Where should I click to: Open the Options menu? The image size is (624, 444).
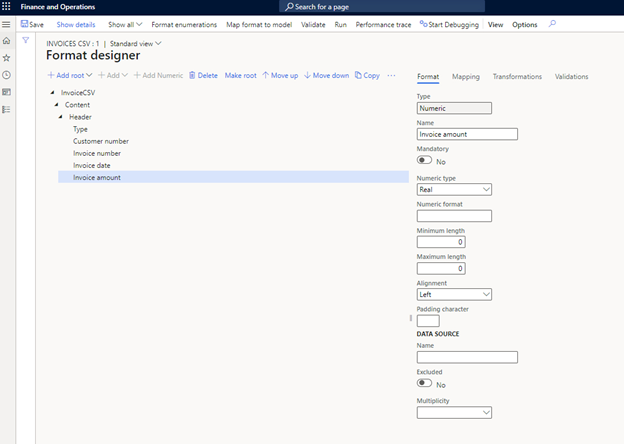(x=525, y=25)
